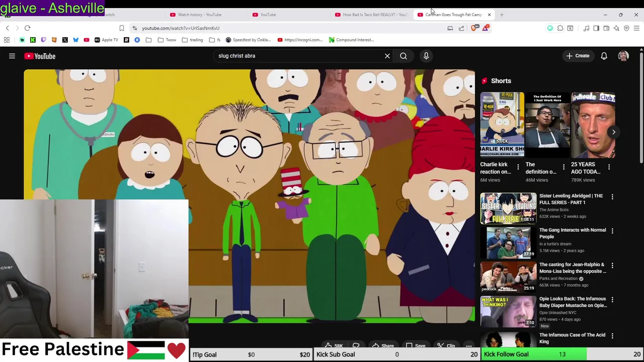Click the Share button under the video
644x362 pixels.
pos(383,345)
